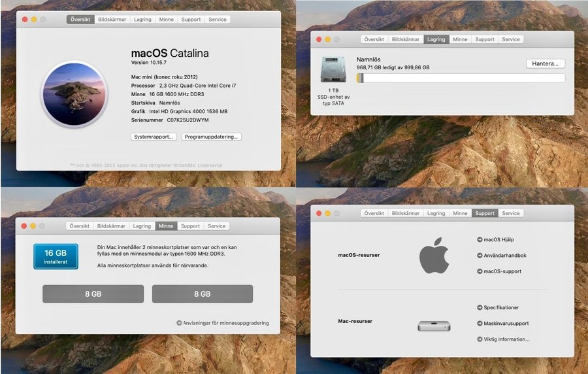The image size is (588, 374).
Task: Click the blue 16 GB installerat badge
Action: pyautogui.click(x=56, y=256)
